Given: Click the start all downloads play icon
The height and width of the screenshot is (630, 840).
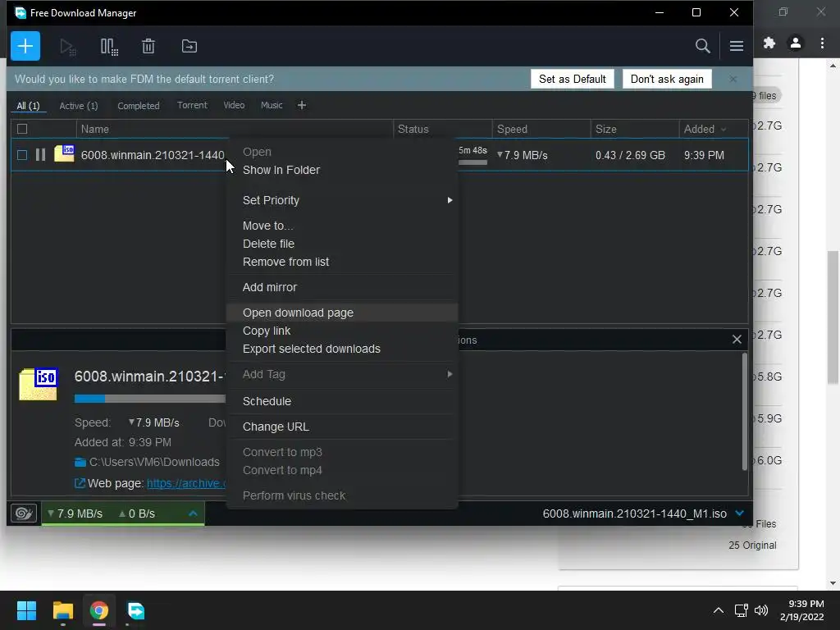Looking at the screenshot, I should 67,47.
